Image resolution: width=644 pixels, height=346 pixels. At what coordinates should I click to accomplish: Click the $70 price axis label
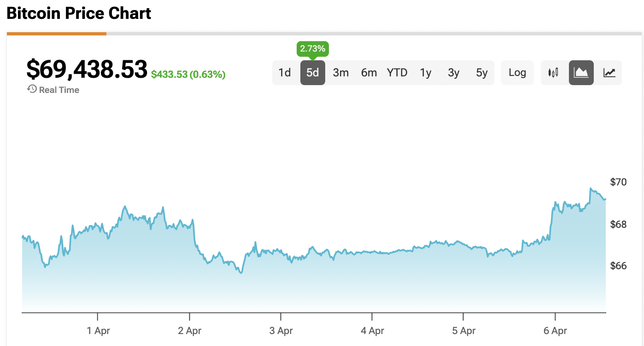tap(619, 182)
